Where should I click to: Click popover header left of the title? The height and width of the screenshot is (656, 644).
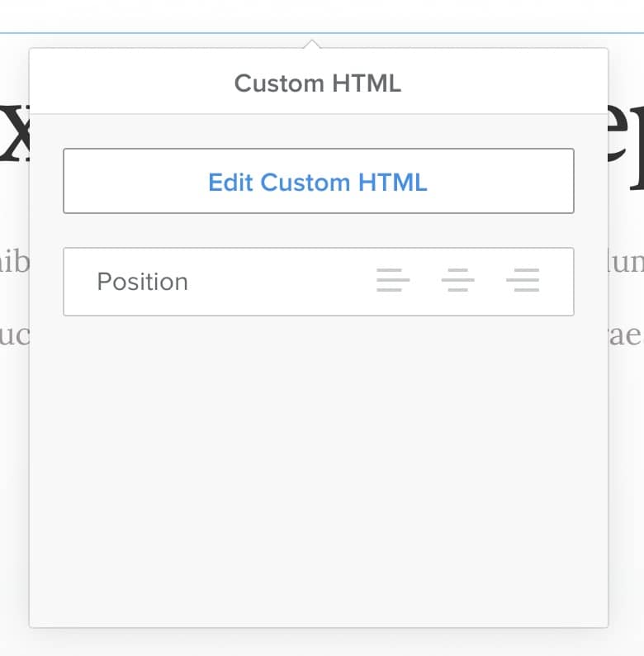pyautogui.click(x=124, y=83)
